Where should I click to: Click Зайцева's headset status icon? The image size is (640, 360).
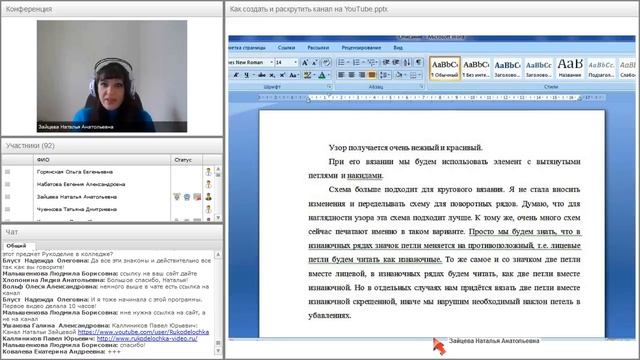pos(187,197)
